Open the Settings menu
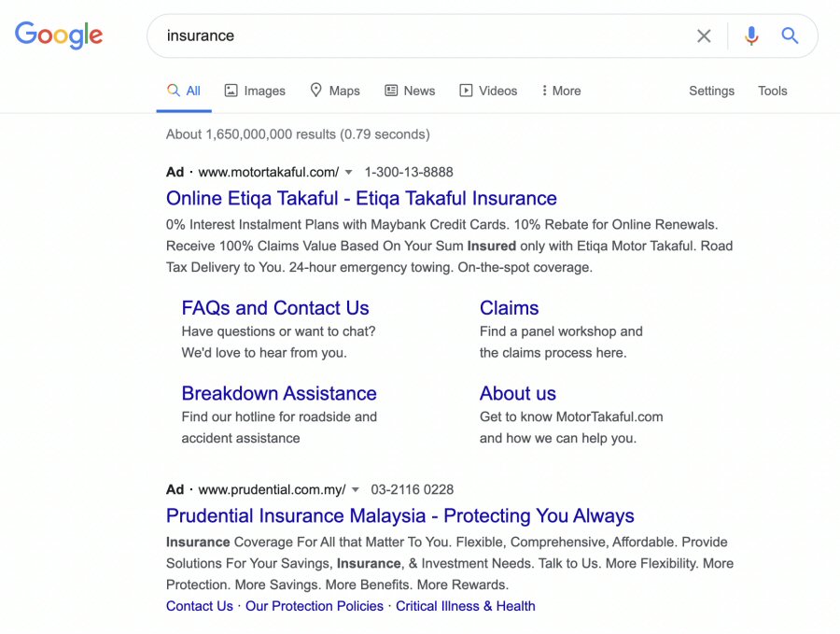The width and height of the screenshot is (840, 634). (711, 92)
